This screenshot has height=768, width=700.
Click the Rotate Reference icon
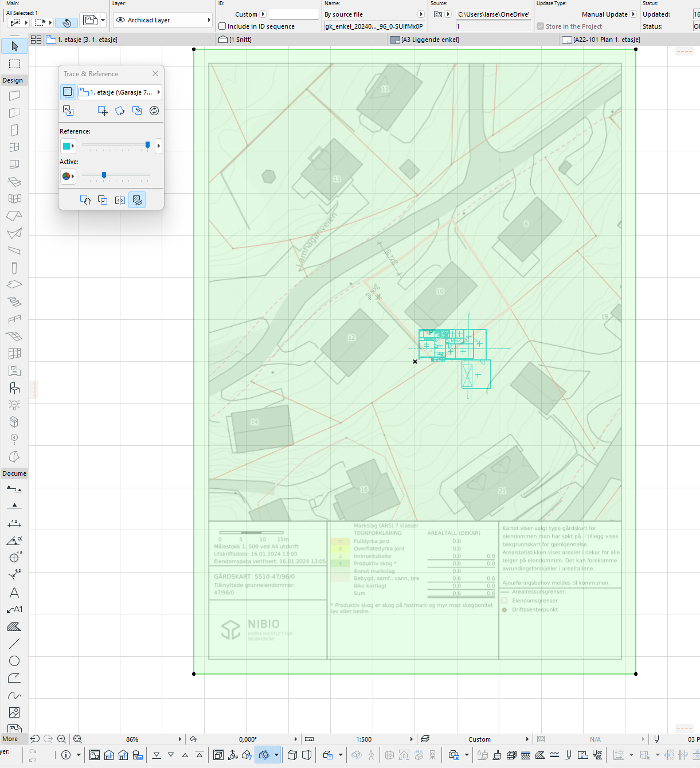click(120, 111)
